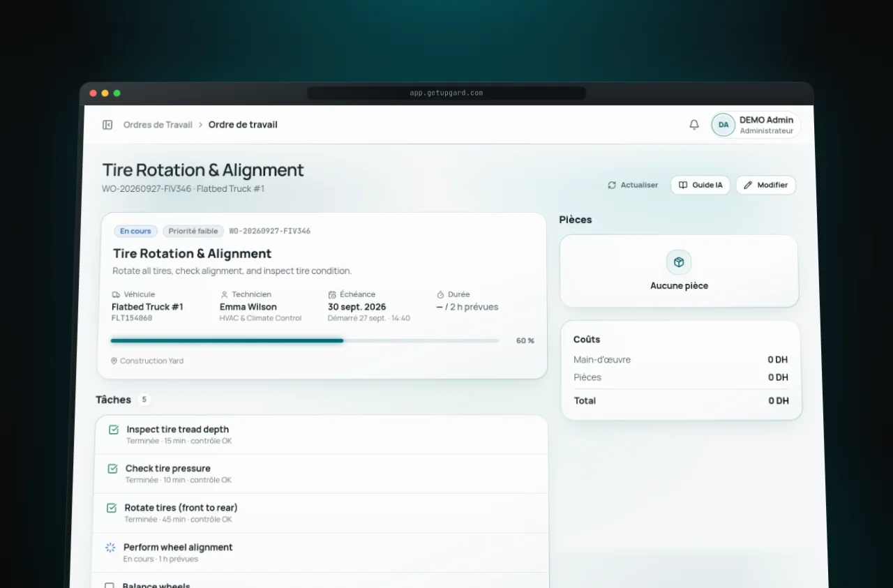The width and height of the screenshot is (893, 588).
Task: Click the Aucune pièce empty state text
Action: point(679,285)
